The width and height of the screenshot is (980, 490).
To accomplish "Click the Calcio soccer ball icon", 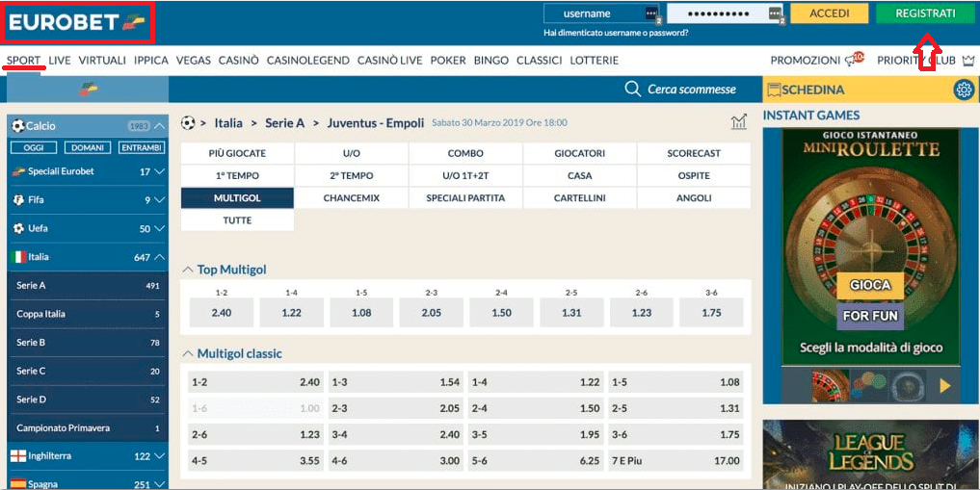I will (x=18, y=125).
